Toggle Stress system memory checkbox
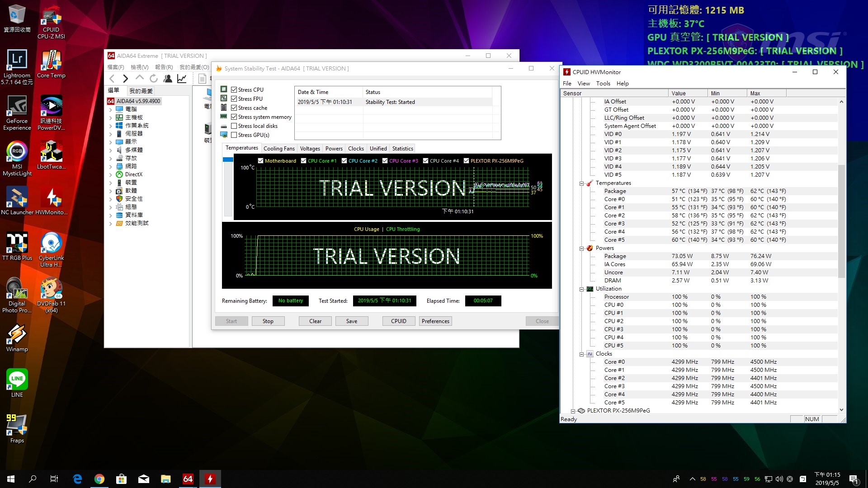Viewport: 868px width, 488px height. 234,117
